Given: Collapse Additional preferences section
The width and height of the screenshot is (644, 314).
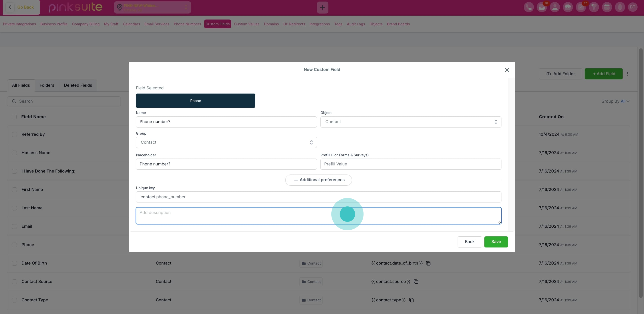Looking at the screenshot, I should click(318, 180).
